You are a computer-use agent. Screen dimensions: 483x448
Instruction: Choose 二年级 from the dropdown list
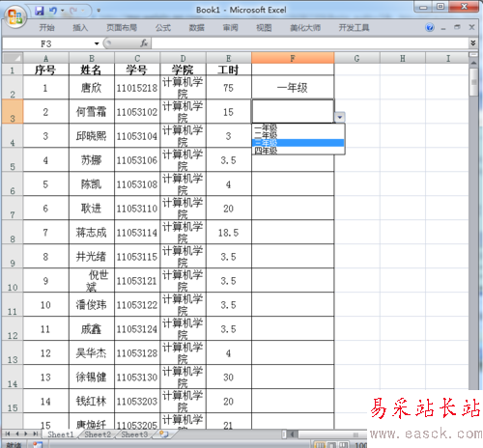298,135
